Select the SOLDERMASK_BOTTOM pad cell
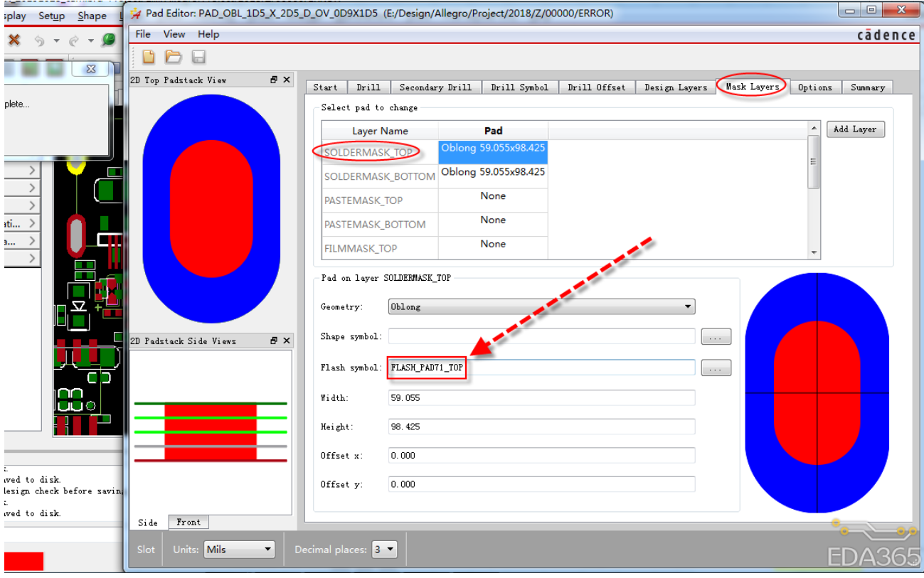The width and height of the screenshot is (924, 578). click(493, 176)
